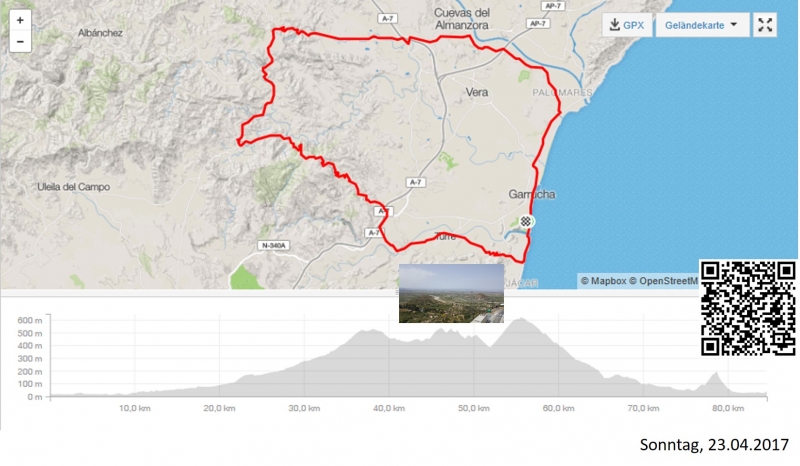The width and height of the screenshot is (800, 466).
Task: Click the Cuevas del Almanzora label
Action: click(x=462, y=19)
